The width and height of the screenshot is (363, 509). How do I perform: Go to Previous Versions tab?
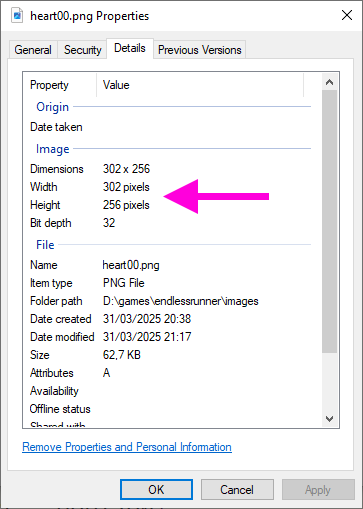pyautogui.click(x=200, y=50)
